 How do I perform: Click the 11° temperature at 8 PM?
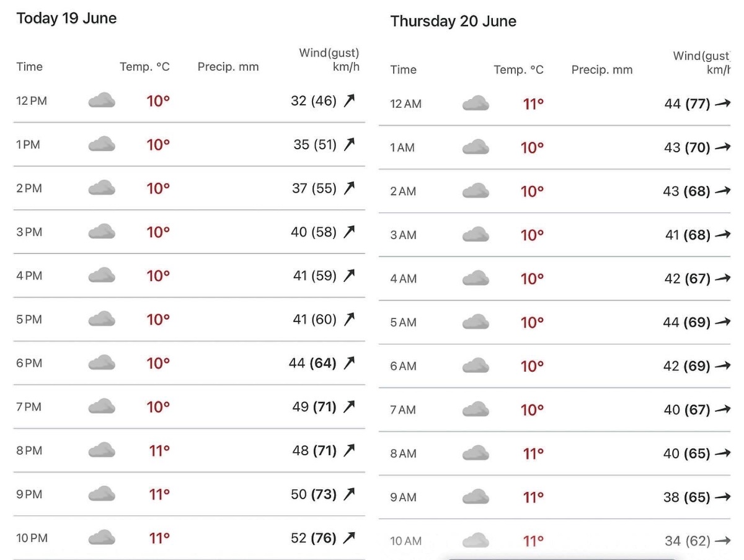click(x=159, y=450)
